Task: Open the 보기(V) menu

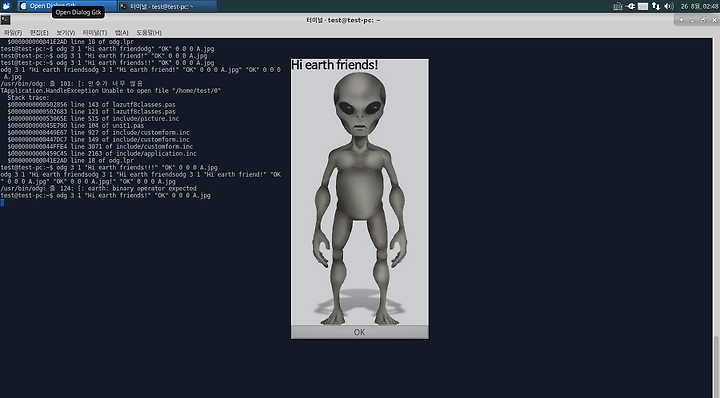Action: [x=65, y=33]
